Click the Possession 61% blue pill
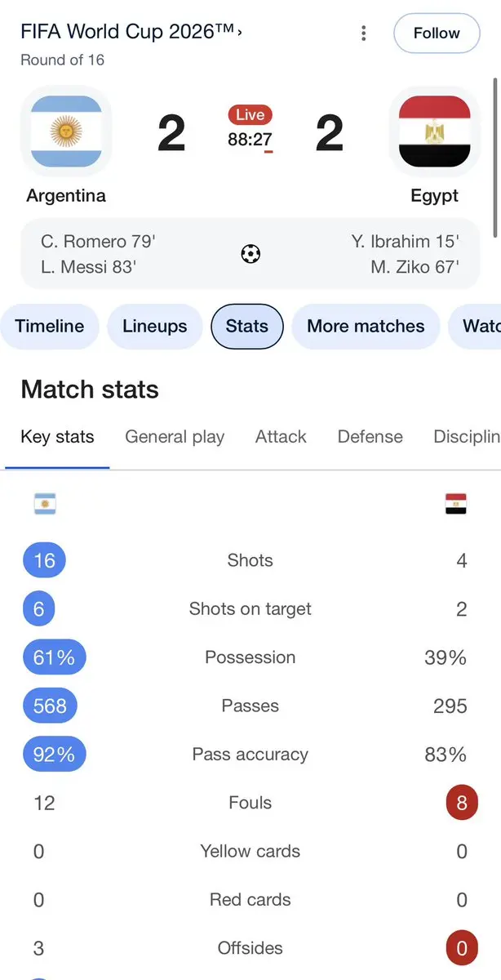 [x=55, y=657]
